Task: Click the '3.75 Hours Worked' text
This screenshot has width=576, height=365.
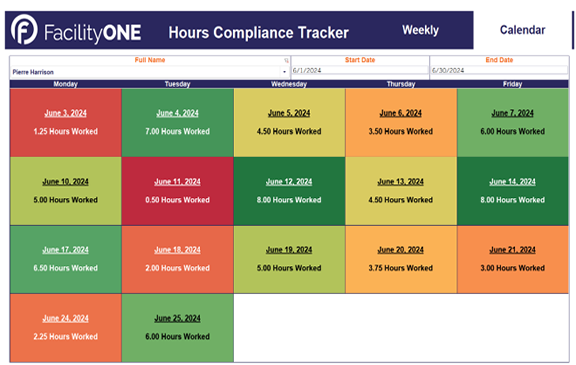Action: (401, 268)
